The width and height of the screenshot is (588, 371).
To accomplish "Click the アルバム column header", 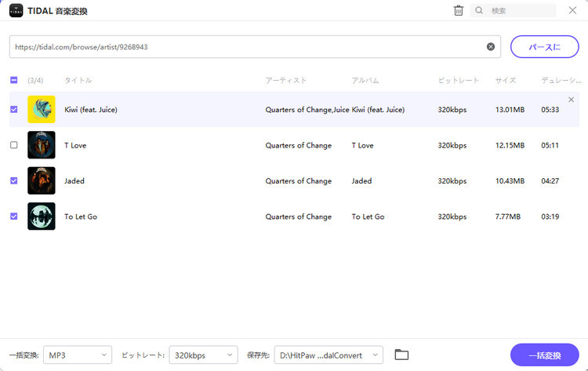I will pyautogui.click(x=365, y=80).
